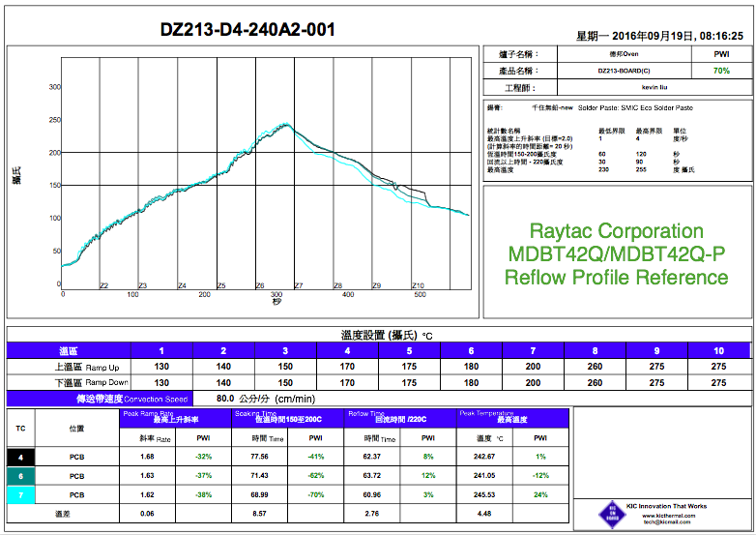Click the 溫度設置 (攝氏) °C table heading
Image resolution: width=756 pixels, height=535 pixels.
click(387, 335)
